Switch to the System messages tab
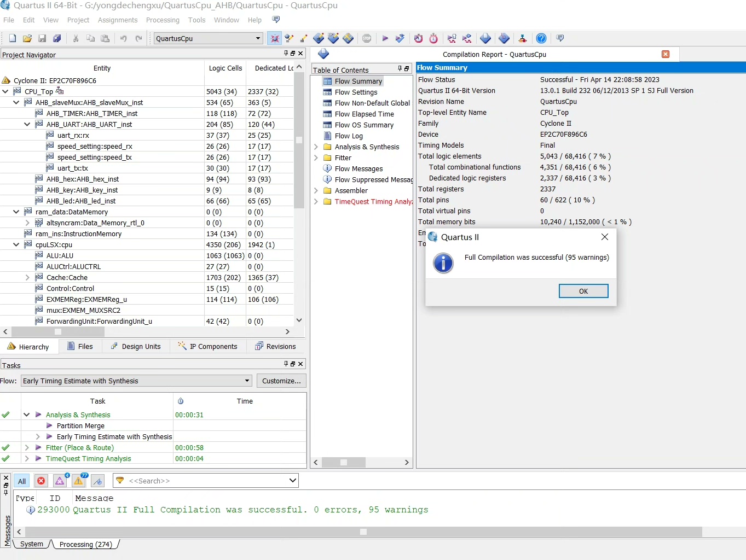The width and height of the screenshot is (746, 560). click(31, 544)
